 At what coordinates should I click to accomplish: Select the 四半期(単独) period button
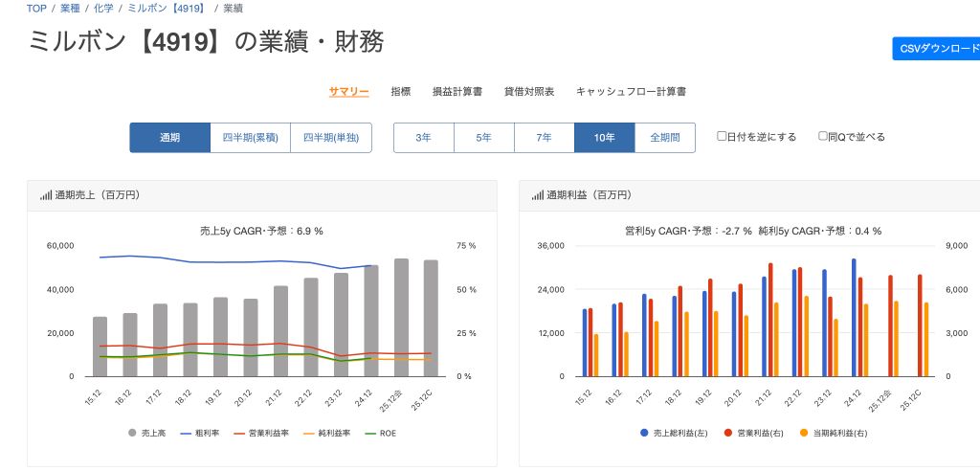(331, 138)
